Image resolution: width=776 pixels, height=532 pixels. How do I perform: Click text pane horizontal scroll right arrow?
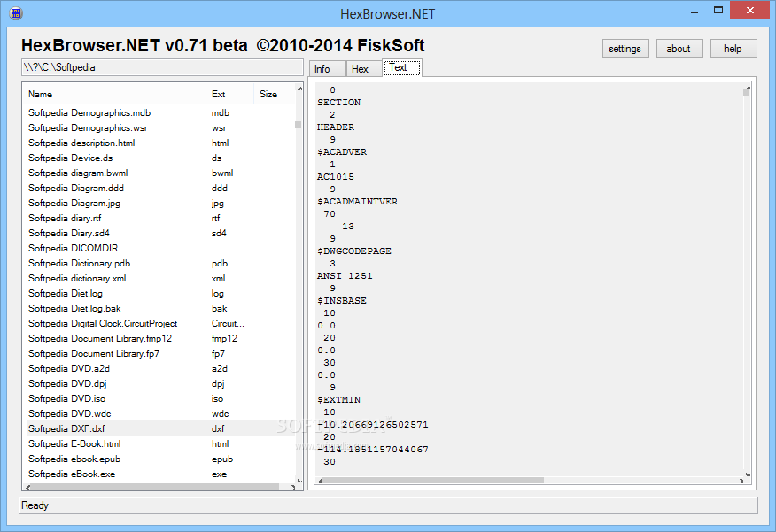tap(741, 481)
